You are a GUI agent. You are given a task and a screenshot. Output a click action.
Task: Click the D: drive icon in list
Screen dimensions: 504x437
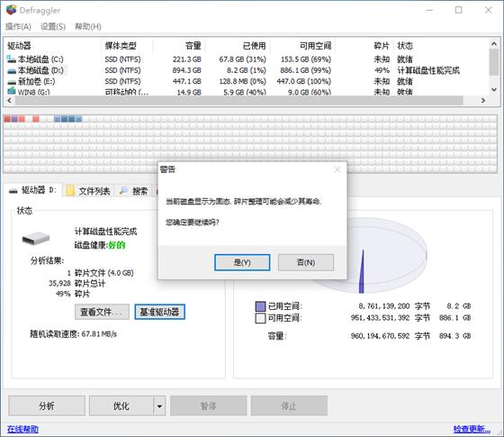(x=12, y=70)
